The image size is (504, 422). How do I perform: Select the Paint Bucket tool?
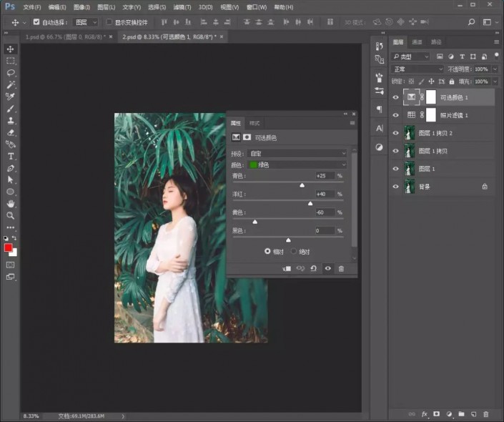click(10, 144)
